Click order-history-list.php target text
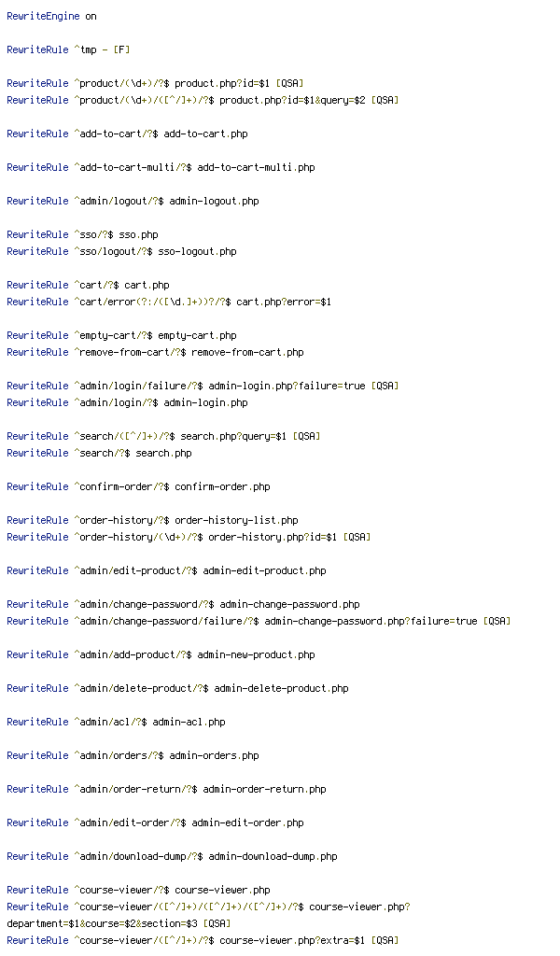 [236, 521]
